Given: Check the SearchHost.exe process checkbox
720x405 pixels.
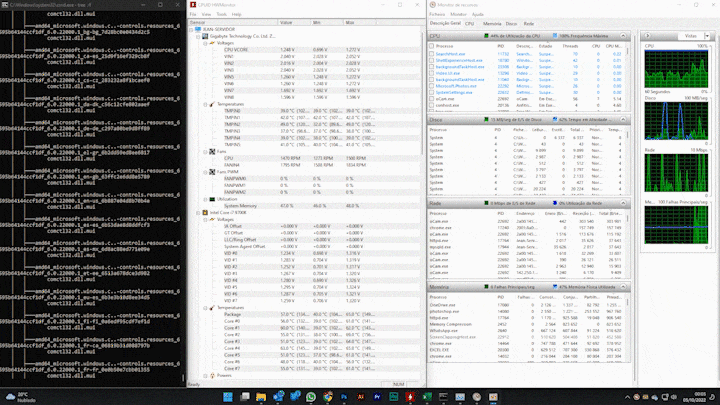Looking at the screenshot, I should point(432,54).
